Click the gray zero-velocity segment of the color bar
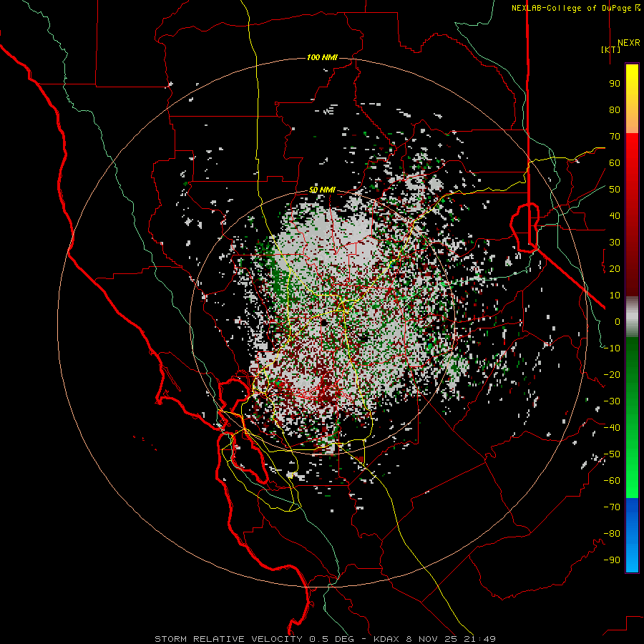Screen dimensions: 644x644 coord(632,317)
